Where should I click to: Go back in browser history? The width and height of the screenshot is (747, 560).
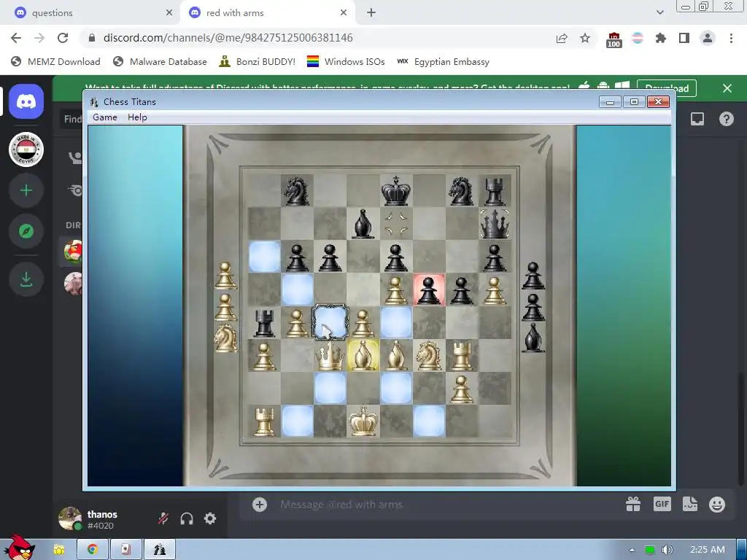pyautogui.click(x=16, y=38)
